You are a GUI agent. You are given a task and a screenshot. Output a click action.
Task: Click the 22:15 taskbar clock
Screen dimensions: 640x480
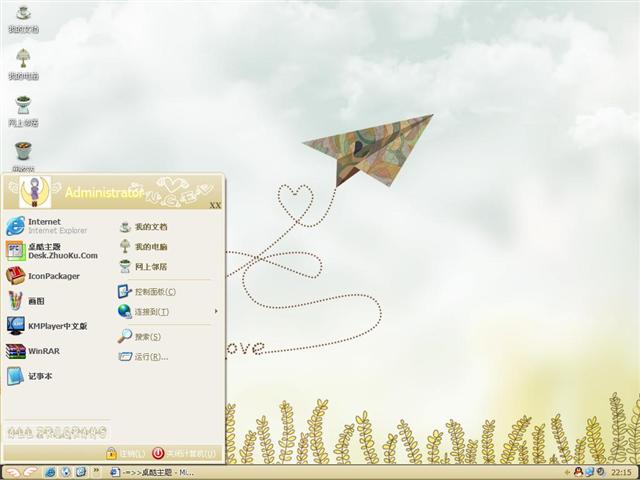(621, 473)
